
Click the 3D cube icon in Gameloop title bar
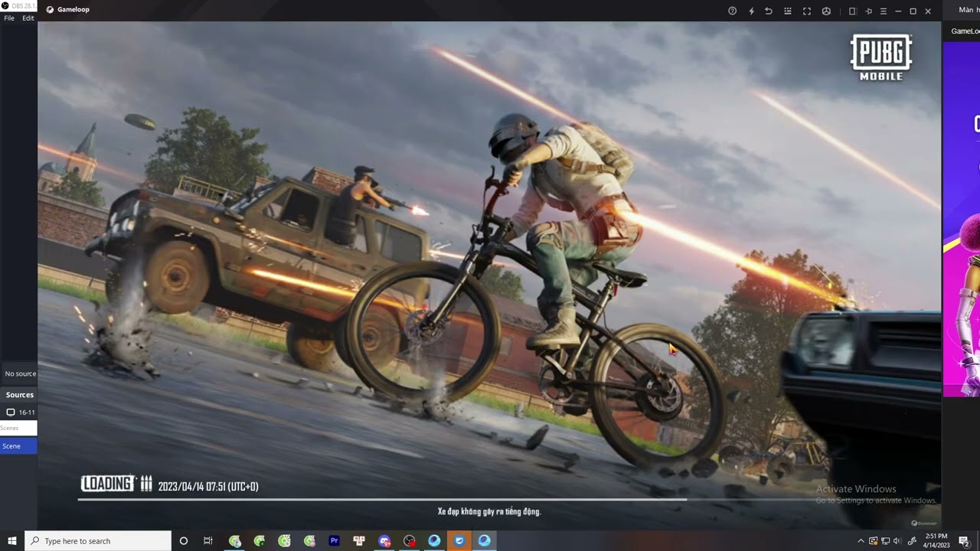click(x=826, y=11)
